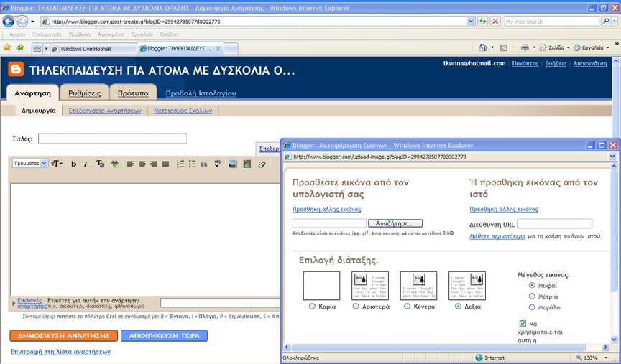Screen dimensions: 621x364
Task: Open the font size tool
Action: (x=57, y=164)
